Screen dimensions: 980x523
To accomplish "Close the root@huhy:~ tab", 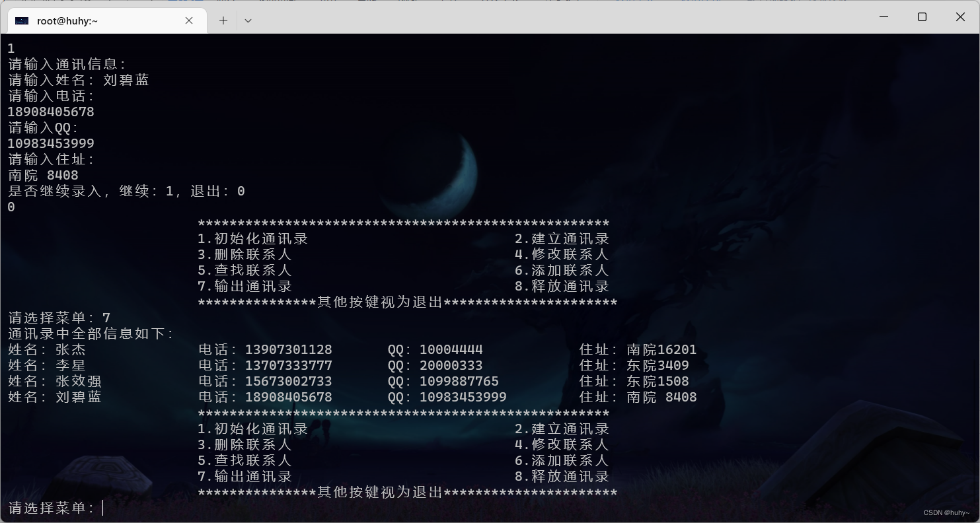I will point(189,20).
